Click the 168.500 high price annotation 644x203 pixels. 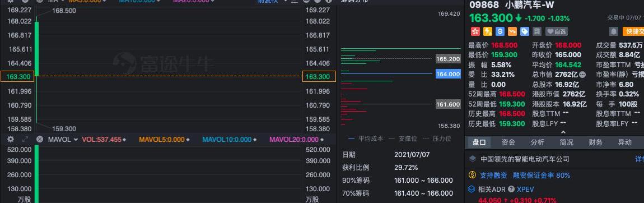[64, 11]
